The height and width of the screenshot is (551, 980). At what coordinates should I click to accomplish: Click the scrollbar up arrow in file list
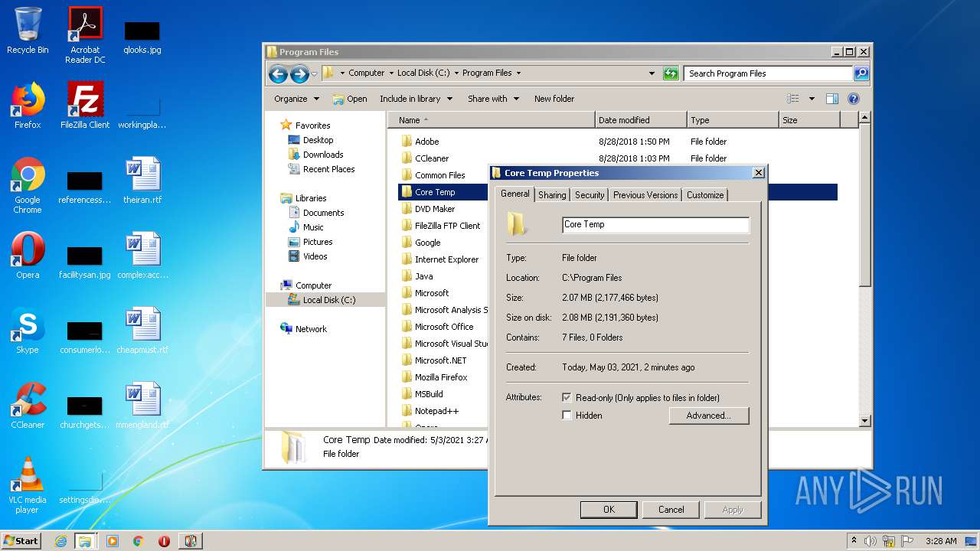click(865, 118)
